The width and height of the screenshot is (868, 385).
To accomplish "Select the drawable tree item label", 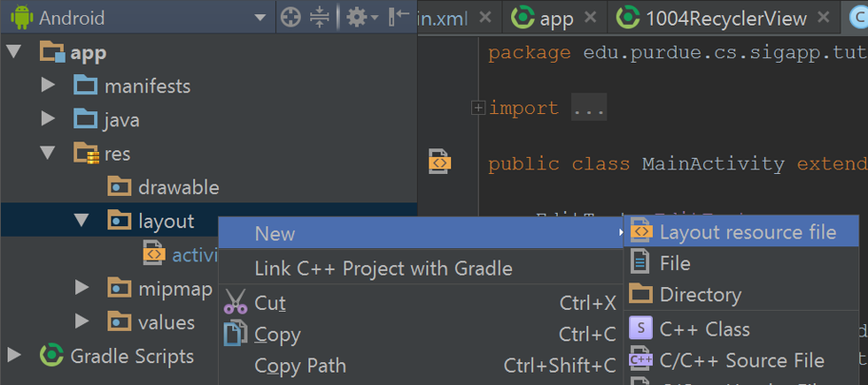I will pyautogui.click(x=179, y=187).
